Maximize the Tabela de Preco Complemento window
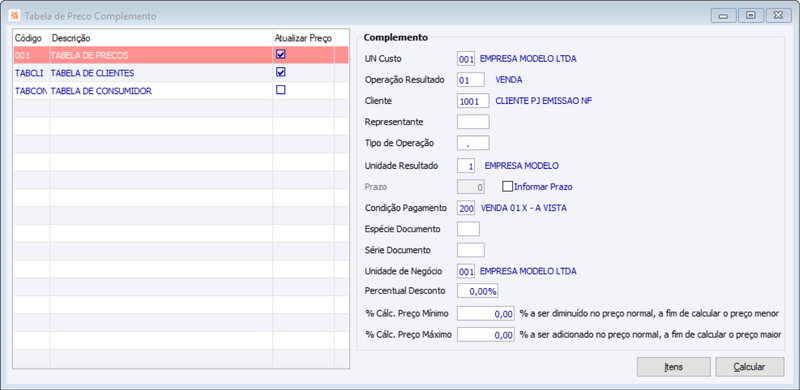The image size is (800, 390). click(x=751, y=15)
